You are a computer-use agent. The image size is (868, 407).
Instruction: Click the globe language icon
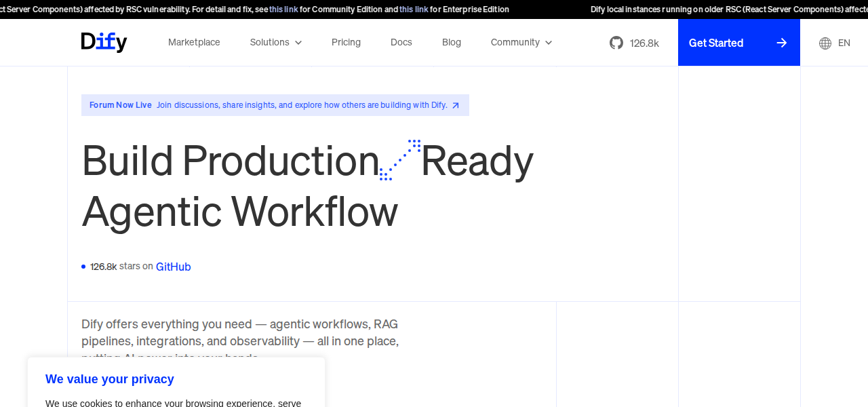click(x=825, y=43)
